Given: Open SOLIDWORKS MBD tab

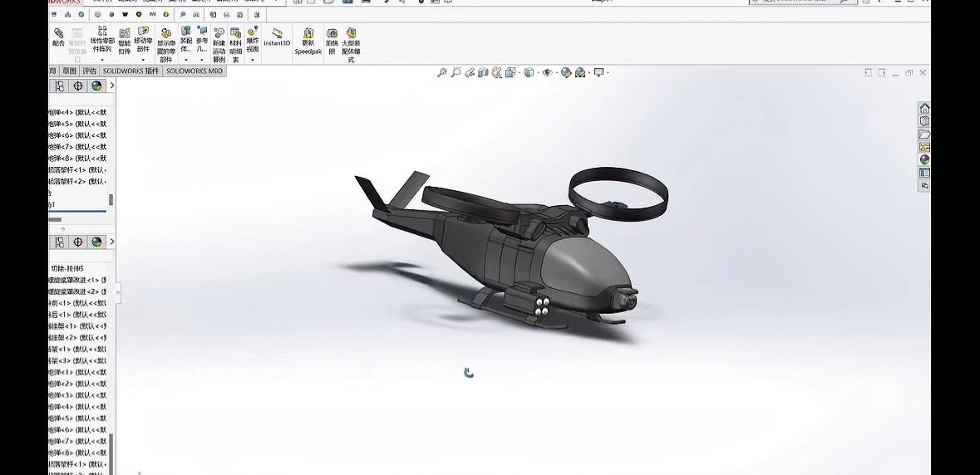Looking at the screenshot, I should coord(195,71).
